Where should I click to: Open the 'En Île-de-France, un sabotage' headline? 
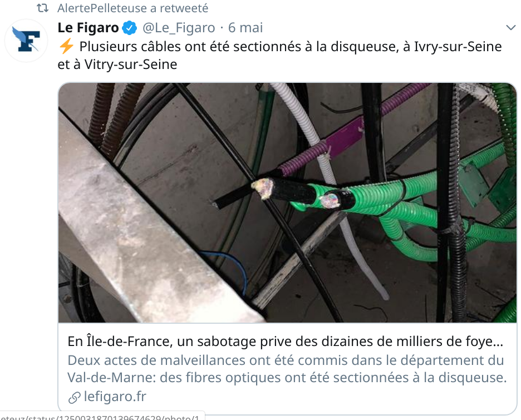286,342
